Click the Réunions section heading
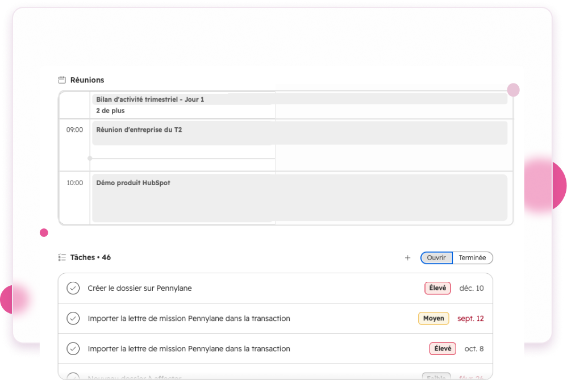The width and height of the screenshot is (567, 392). tap(87, 80)
